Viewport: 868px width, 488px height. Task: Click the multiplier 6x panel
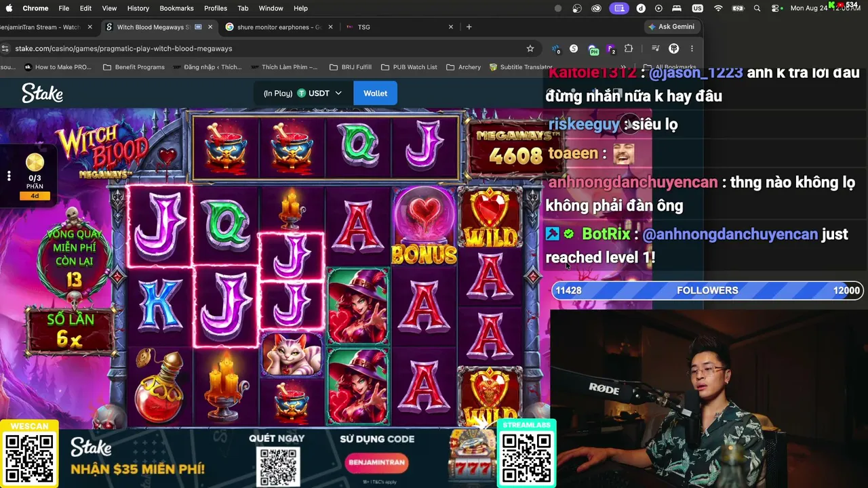[x=70, y=330]
